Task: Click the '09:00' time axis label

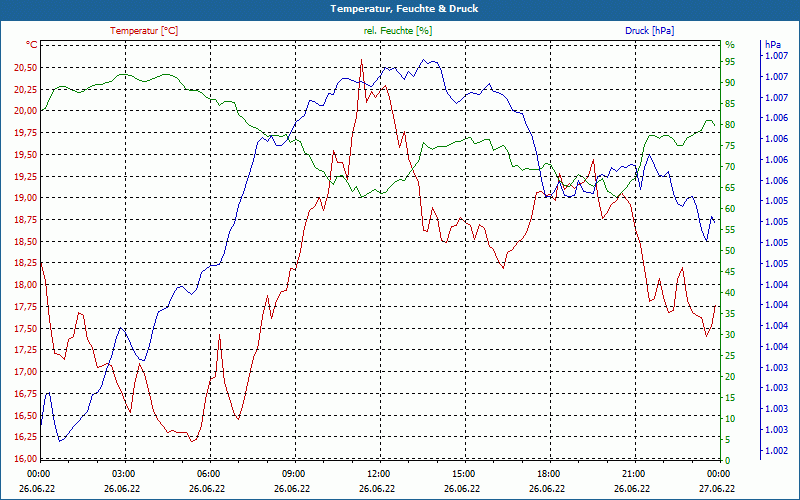Action: (293, 473)
